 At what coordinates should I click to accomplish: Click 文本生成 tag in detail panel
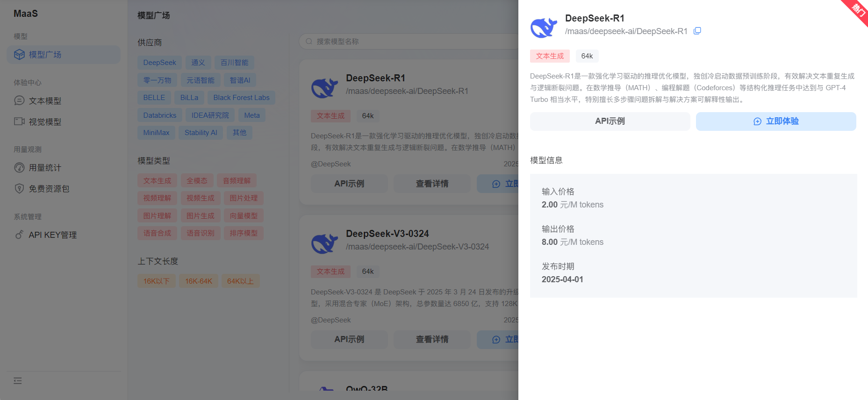(550, 56)
